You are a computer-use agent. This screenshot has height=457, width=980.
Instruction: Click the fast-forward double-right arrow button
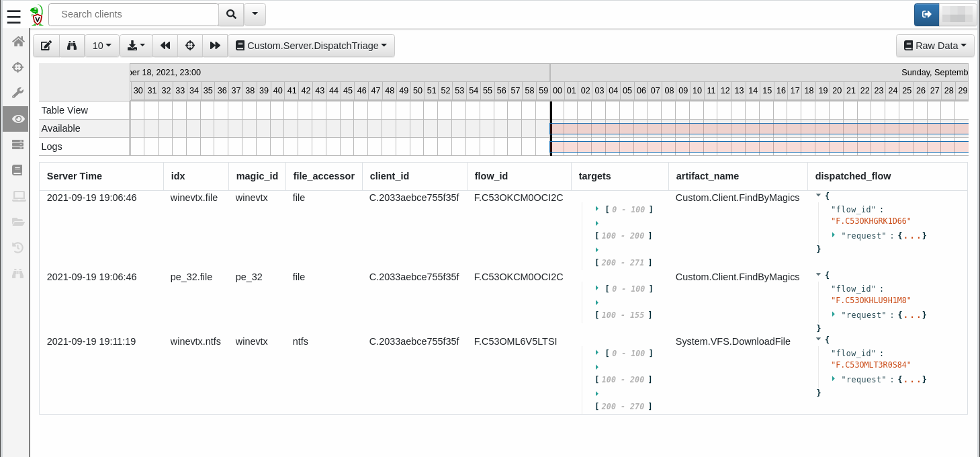coord(215,46)
